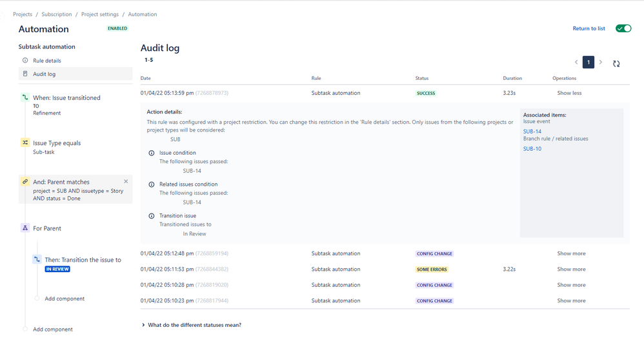The height and width of the screenshot is (343, 644).
Task: Click CONFIG CHANGE badge for 05:12:48 pm
Action: (434, 253)
